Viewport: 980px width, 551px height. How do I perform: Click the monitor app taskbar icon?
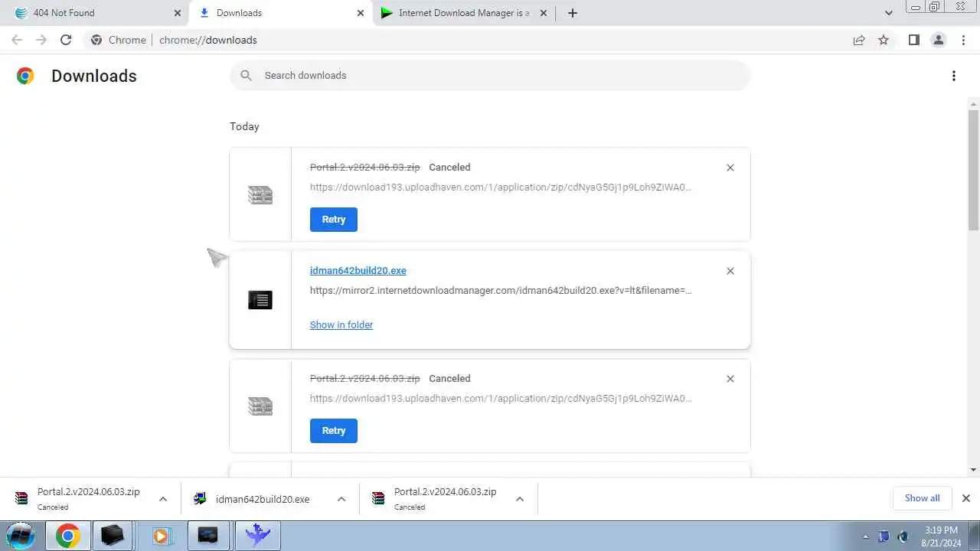[208, 536]
